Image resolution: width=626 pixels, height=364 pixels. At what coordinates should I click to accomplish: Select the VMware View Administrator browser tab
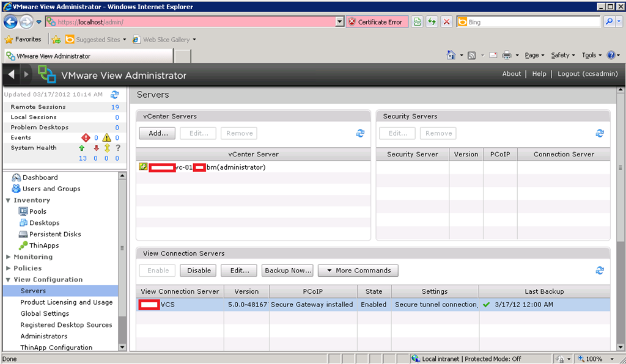[x=89, y=56]
